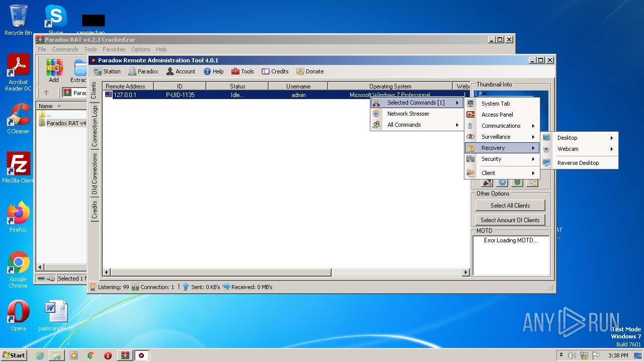644x362 pixels.
Task: Expand the Client submenu
Action: tap(502, 173)
